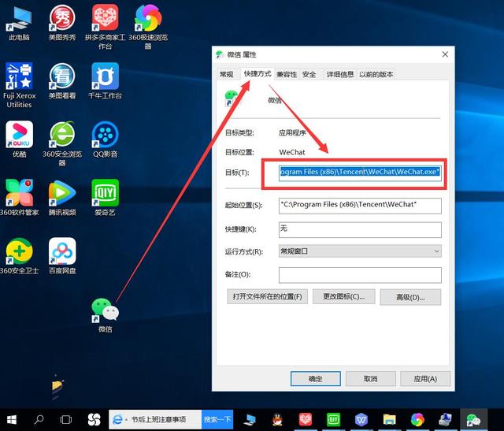Click the 打开文件所在的位置 button

click(268, 296)
